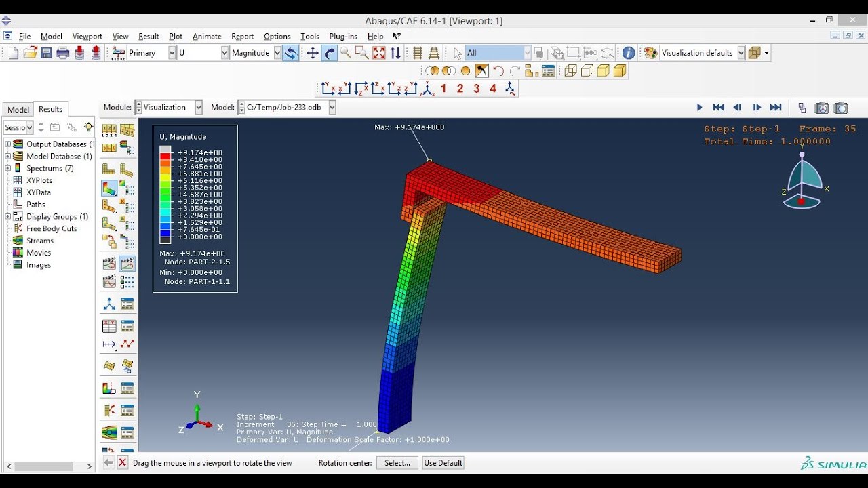Select the Box zoom tool
The height and width of the screenshot is (488, 868).
(362, 53)
